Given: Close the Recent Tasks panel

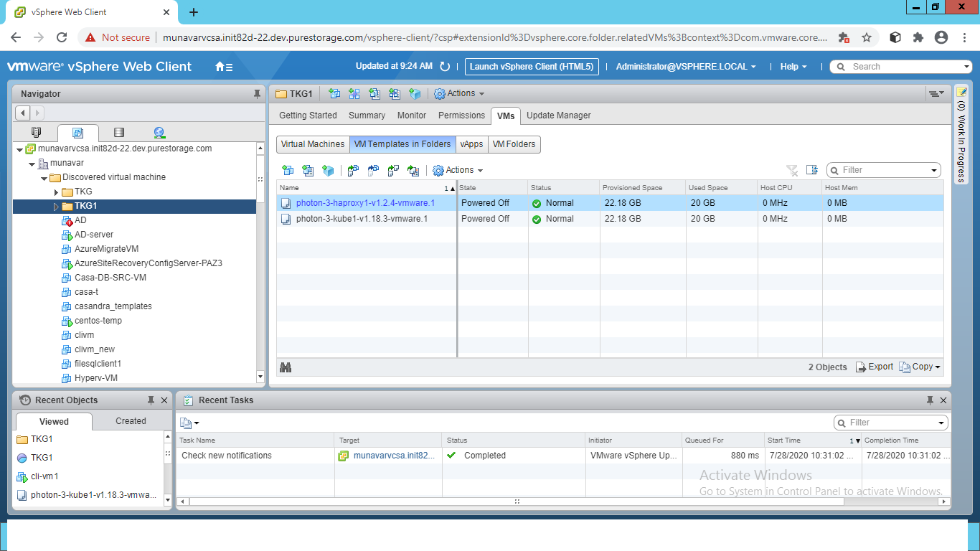Looking at the screenshot, I should pyautogui.click(x=943, y=400).
